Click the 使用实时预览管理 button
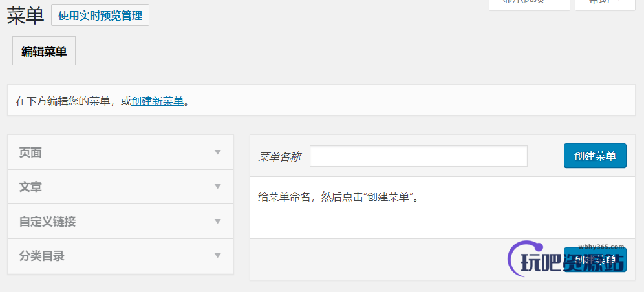The width and height of the screenshot is (644, 292). coord(100,15)
